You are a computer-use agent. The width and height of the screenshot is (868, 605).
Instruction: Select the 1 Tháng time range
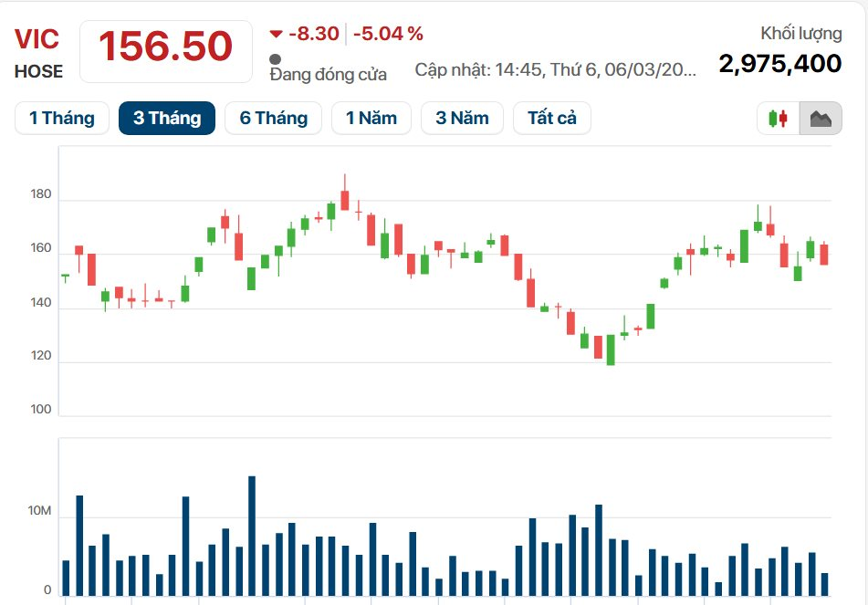pos(61,119)
